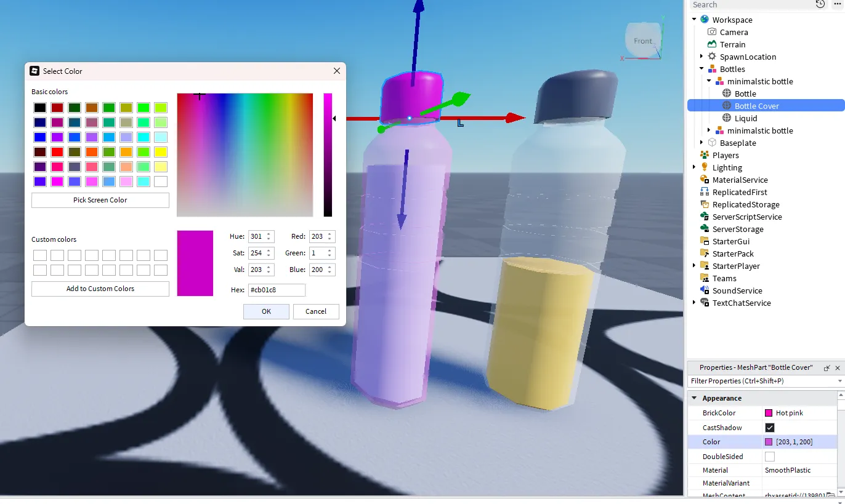Collapse the Appearance properties section
This screenshot has height=504, width=845.
695,398
